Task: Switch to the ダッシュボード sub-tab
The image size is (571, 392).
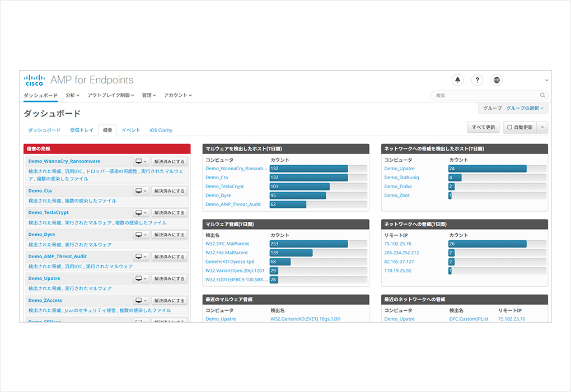Action: pyautogui.click(x=44, y=130)
